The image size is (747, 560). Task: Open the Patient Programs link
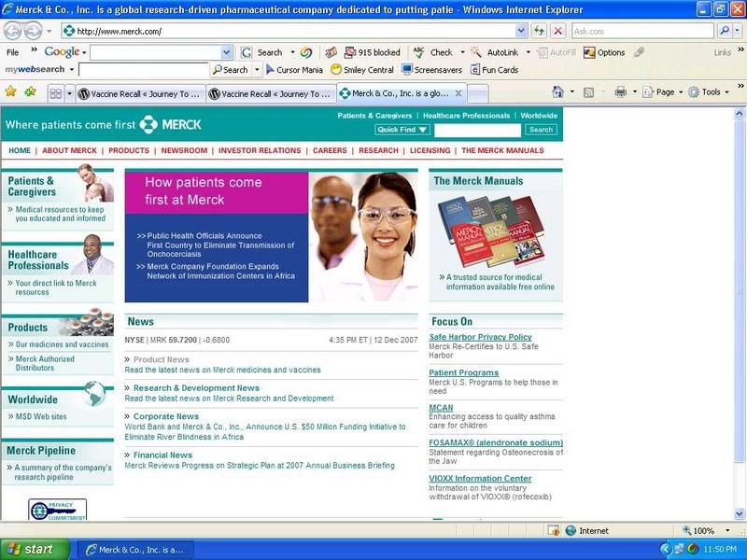pos(463,372)
